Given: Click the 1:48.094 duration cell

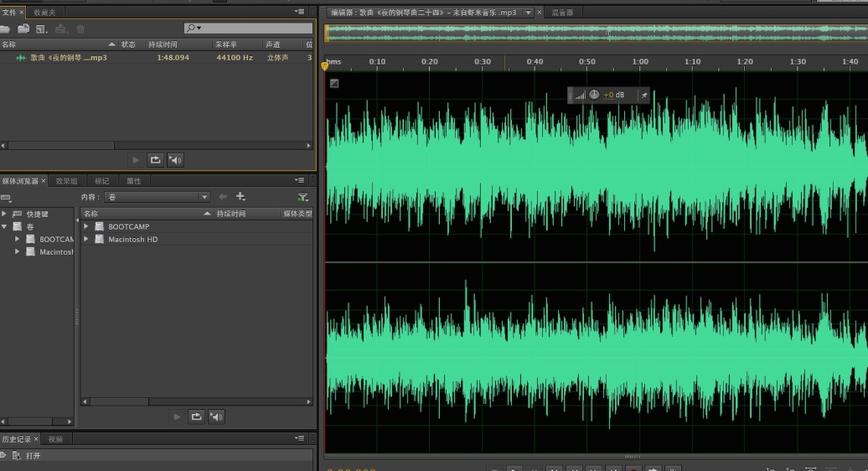Looking at the screenshot, I should (x=173, y=58).
